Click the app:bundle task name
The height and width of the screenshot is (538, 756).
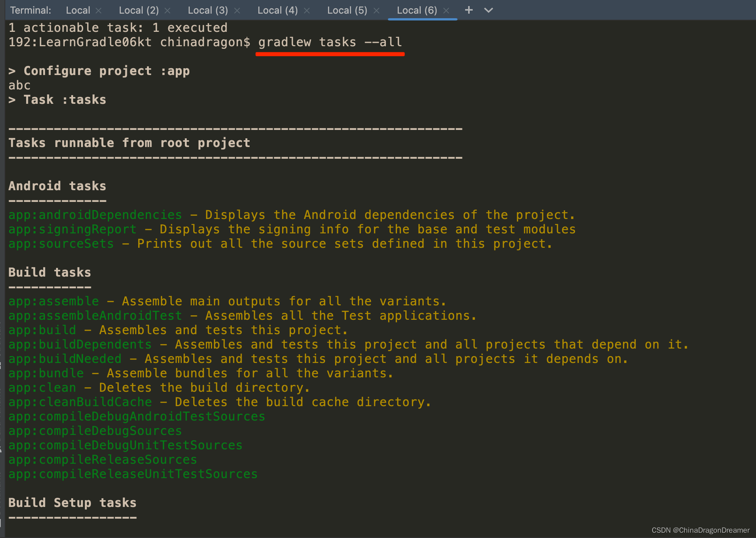[x=46, y=373]
